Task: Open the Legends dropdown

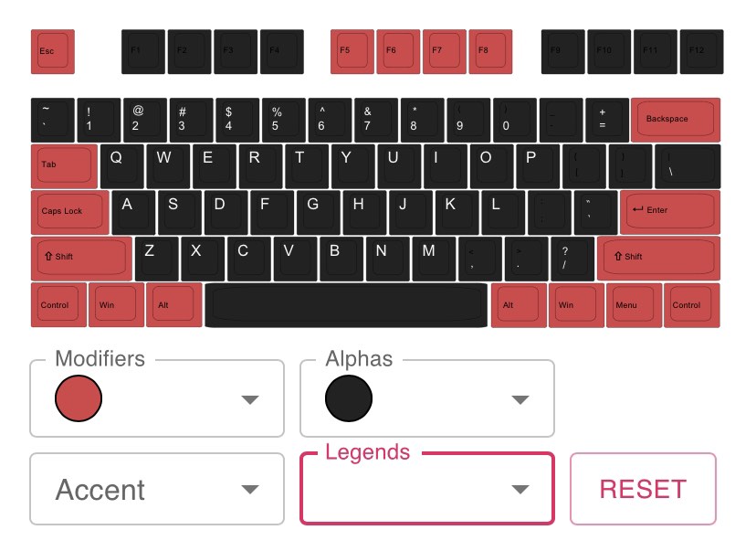Action: tap(520, 489)
